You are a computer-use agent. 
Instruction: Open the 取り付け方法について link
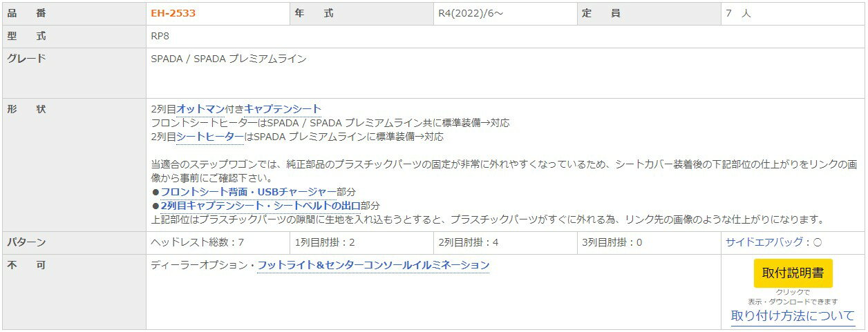[x=793, y=316]
